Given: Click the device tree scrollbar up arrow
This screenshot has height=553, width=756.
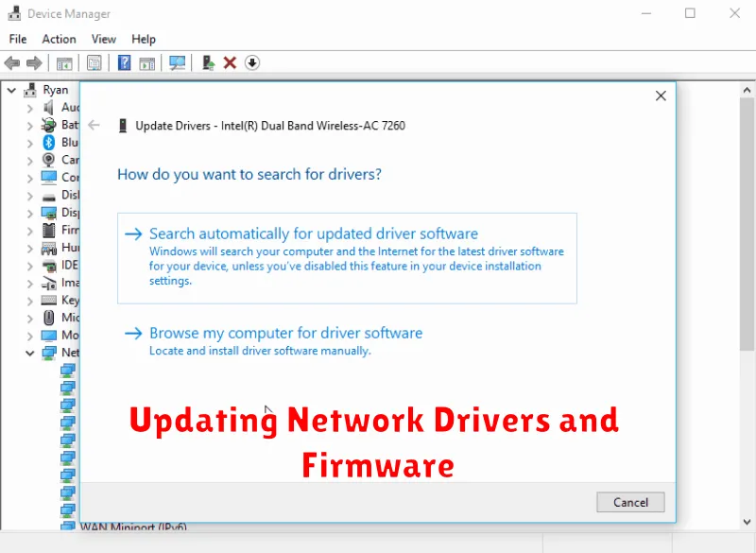Looking at the screenshot, I should [747, 90].
